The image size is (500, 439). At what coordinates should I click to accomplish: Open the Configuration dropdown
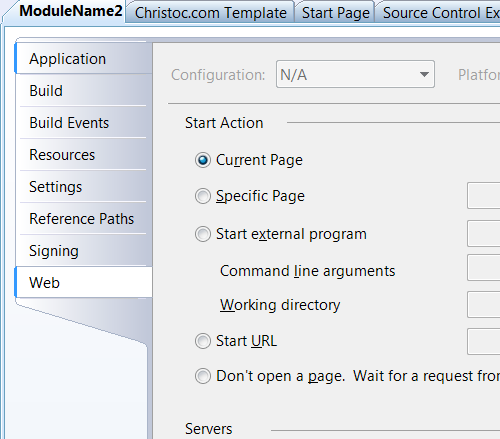(x=355, y=74)
